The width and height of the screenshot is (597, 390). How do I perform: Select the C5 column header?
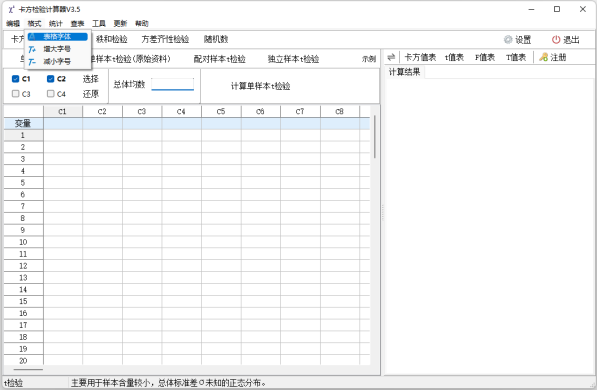click(221, 111)
